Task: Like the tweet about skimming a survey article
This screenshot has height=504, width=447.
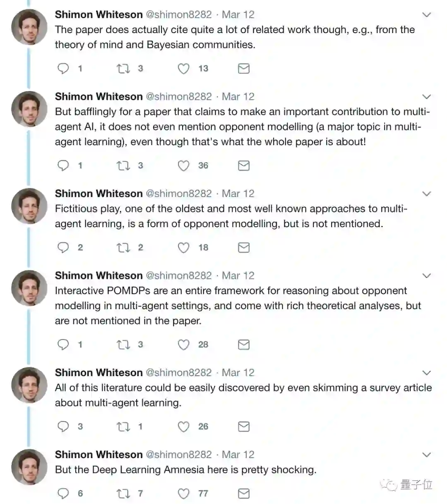Action: click(183, 426)
